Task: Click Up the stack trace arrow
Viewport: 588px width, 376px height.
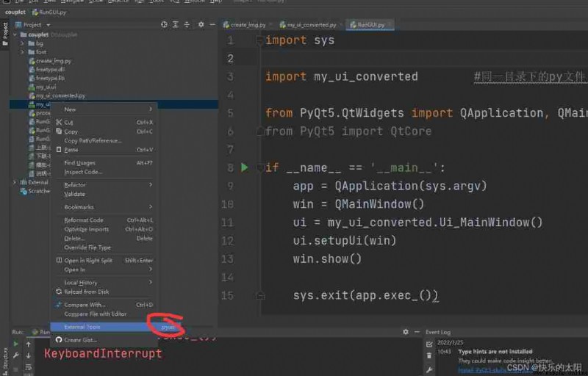Action: [x=28, y=344]
